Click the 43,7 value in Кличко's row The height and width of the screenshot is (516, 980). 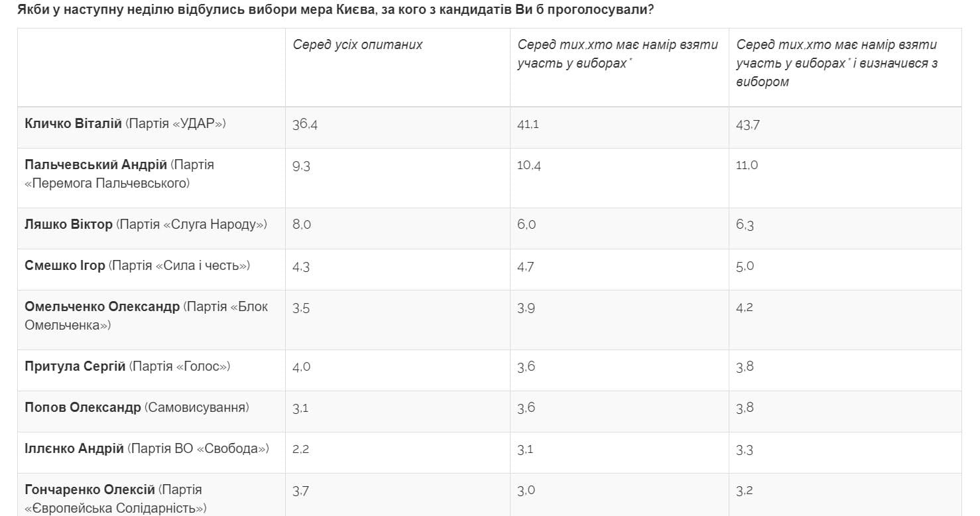(x=748, y=125)
